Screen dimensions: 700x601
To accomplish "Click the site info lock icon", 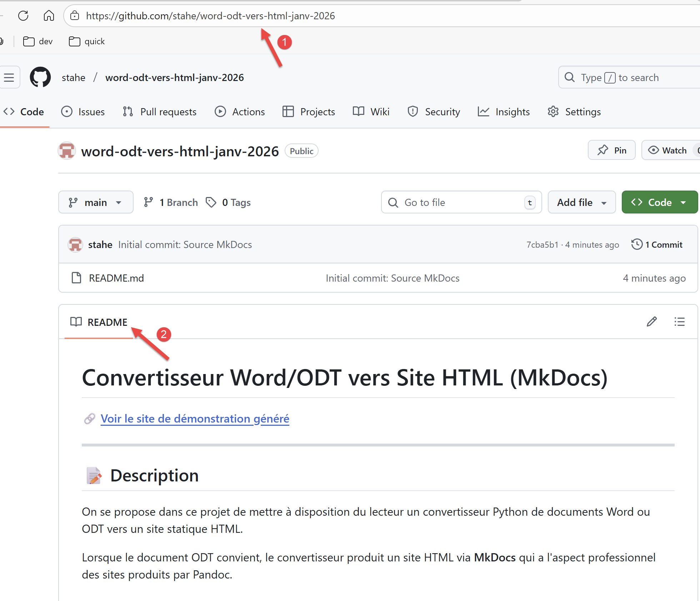I will coord(75,16).
